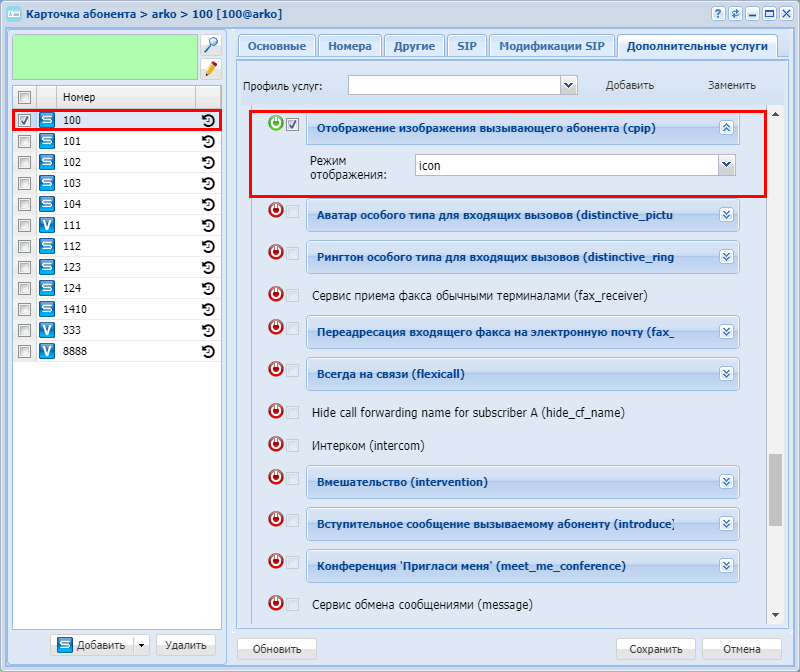
Task: Expand the Всегда на связи (flexicall) section
Action: [x=727, y=373]
